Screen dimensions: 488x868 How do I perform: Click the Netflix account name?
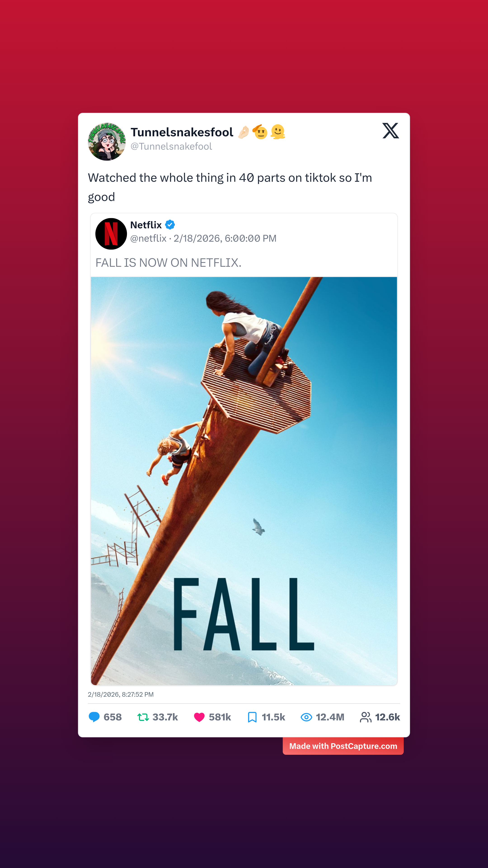point(146,225)
